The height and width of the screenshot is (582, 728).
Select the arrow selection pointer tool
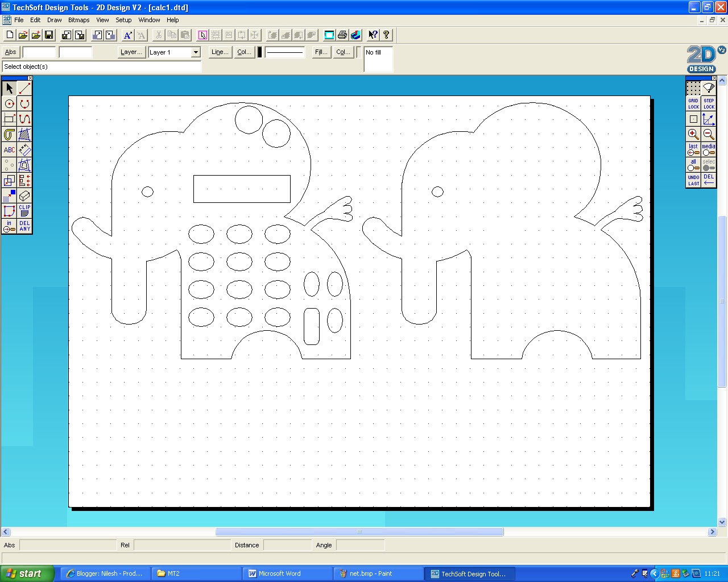point(9,88)
